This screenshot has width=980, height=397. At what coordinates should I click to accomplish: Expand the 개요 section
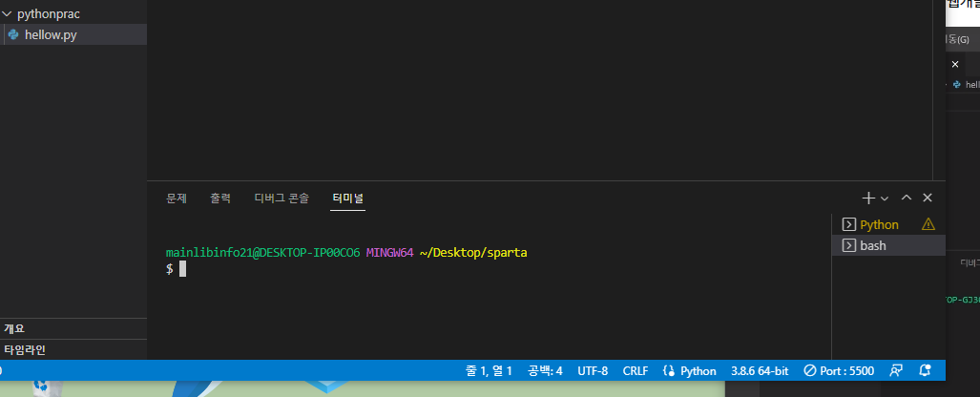(73, 329)
